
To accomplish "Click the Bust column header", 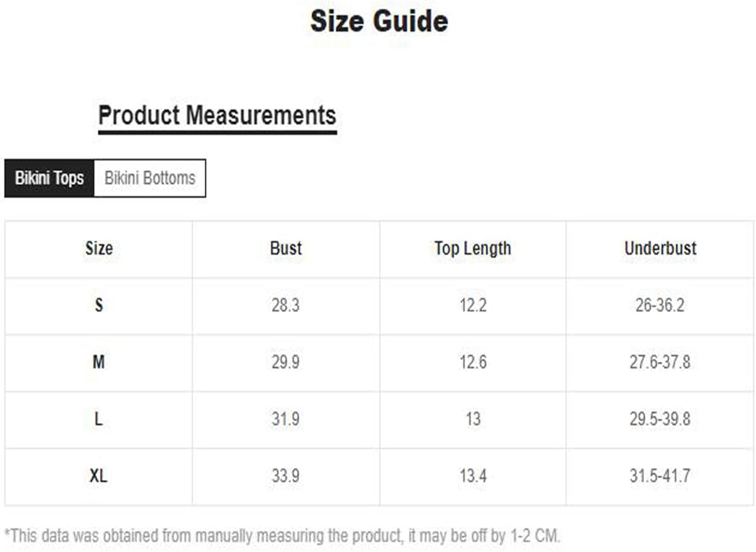I will click(286, 248).
